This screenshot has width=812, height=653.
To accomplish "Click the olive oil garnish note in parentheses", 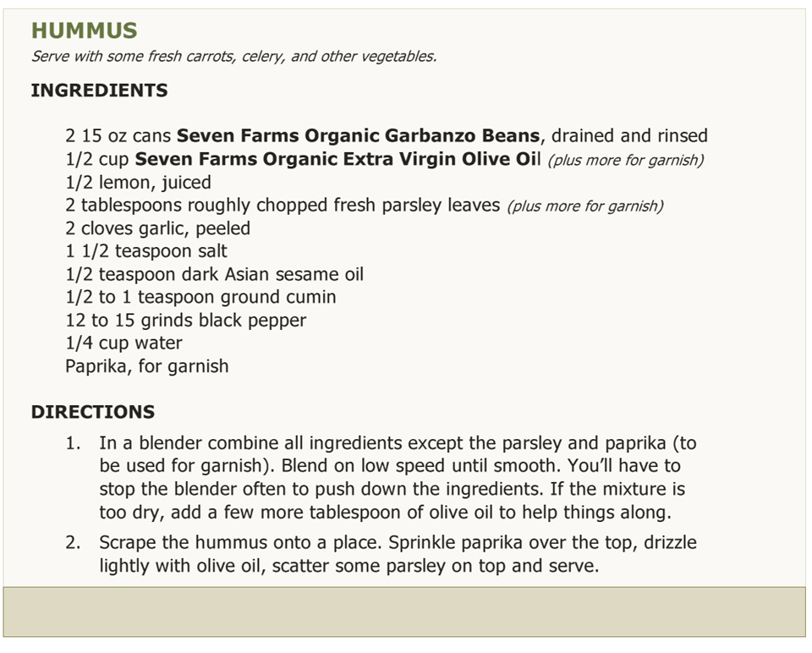I will (626, 161).
